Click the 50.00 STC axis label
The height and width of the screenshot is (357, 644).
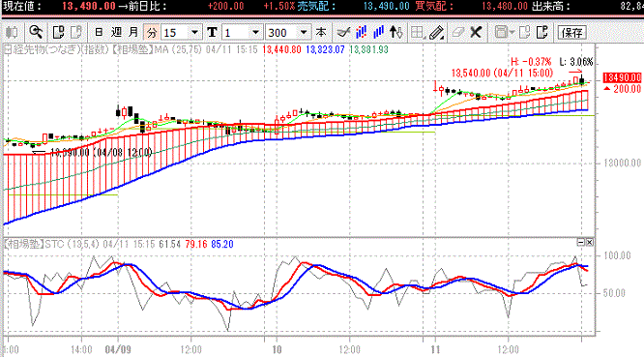614,293
